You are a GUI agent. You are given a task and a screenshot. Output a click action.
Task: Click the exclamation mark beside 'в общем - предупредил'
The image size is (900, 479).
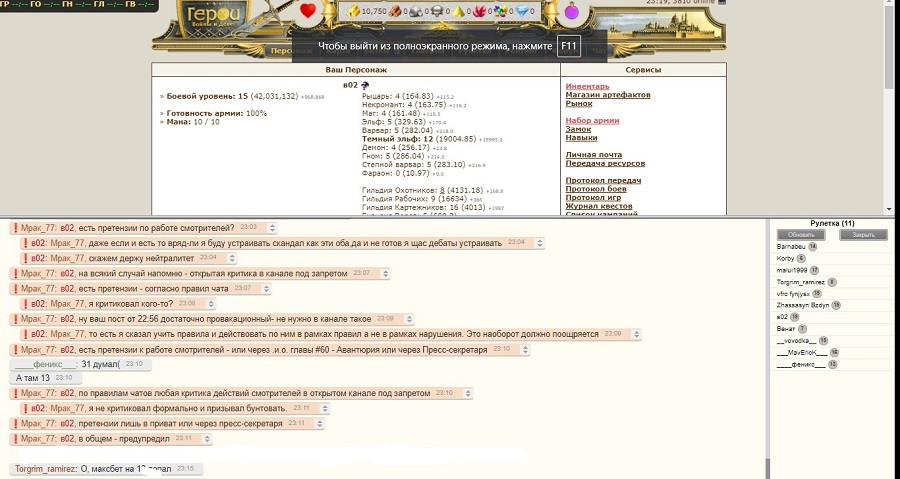pyautogui.click(x=15, y=439)
